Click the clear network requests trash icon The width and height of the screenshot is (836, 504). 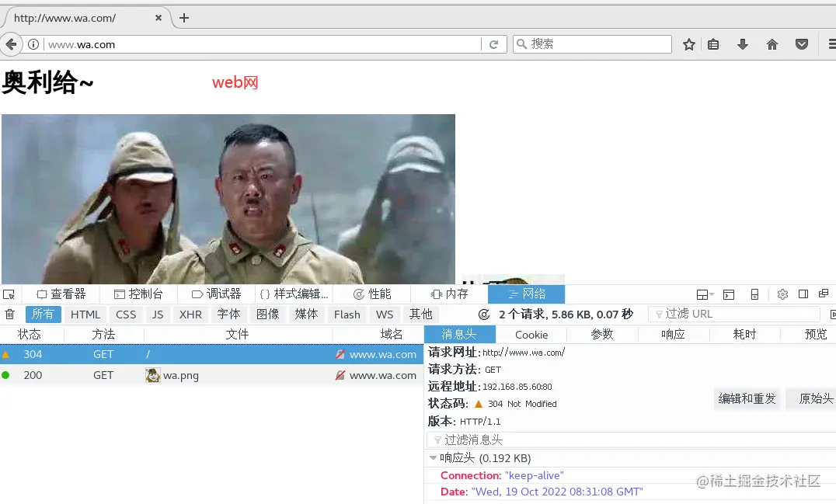tap(9, 314)
